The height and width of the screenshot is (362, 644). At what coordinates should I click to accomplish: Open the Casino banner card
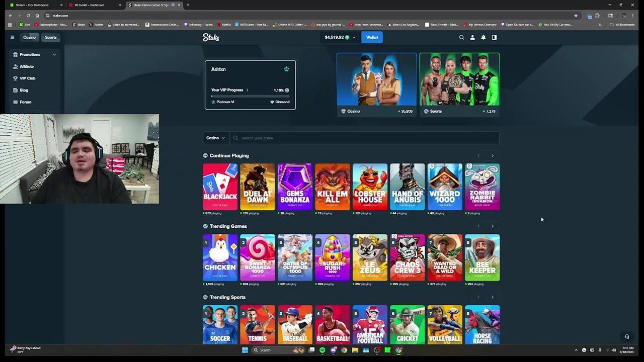tap(376, 84)
